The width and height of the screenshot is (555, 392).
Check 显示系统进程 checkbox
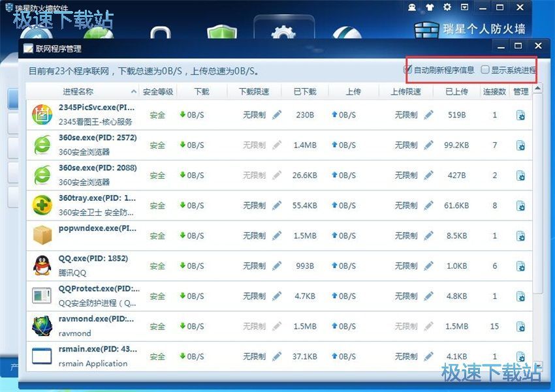point(485,70)
